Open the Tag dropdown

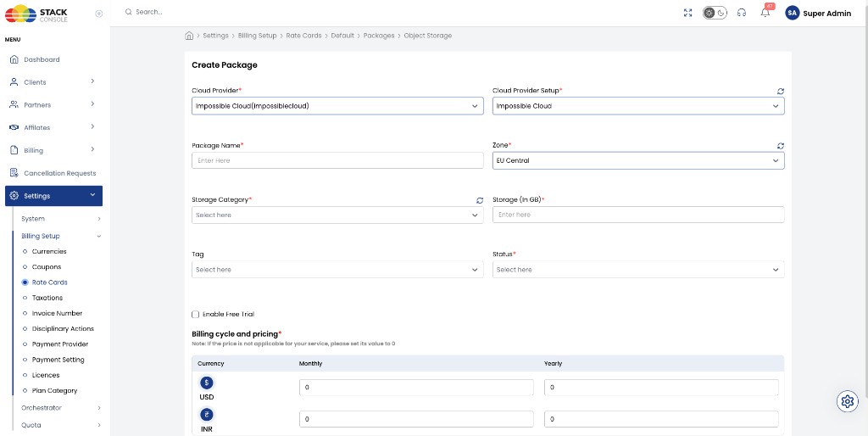[337, 270]
